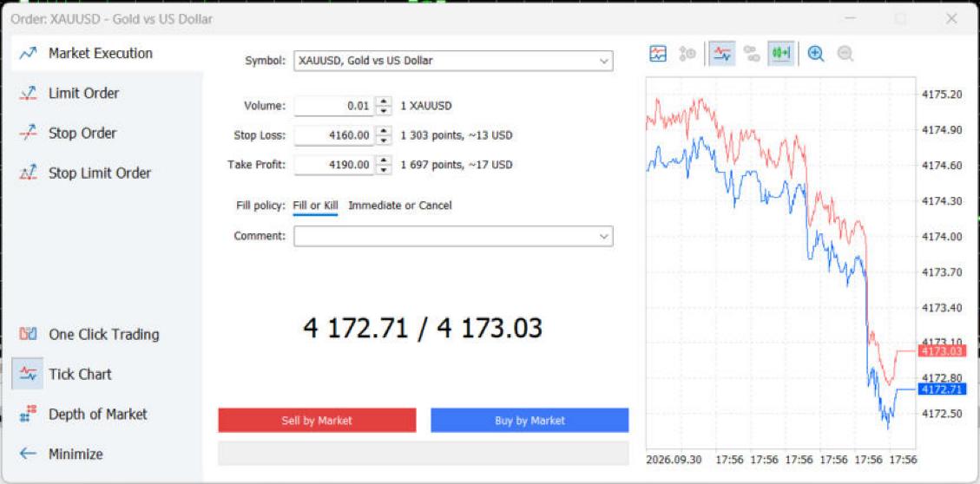Select Immediate or Cancel policy
This screenshot has height=484, width=980.
pos(400,206)
